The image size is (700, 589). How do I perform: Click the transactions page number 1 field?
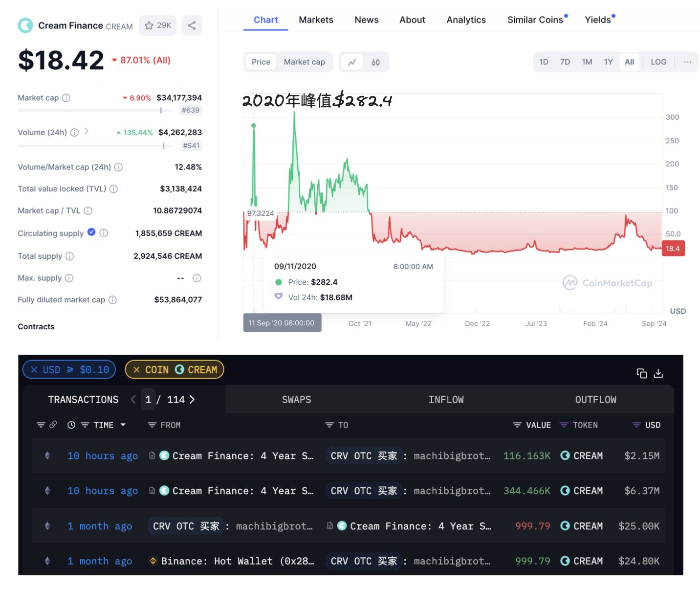[x=148, y=400]
